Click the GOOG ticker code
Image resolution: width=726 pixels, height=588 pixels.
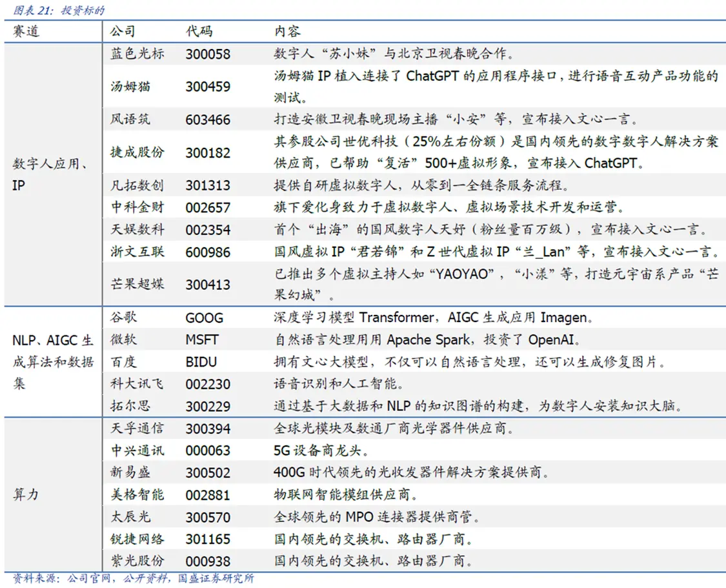tap(204, 318)
